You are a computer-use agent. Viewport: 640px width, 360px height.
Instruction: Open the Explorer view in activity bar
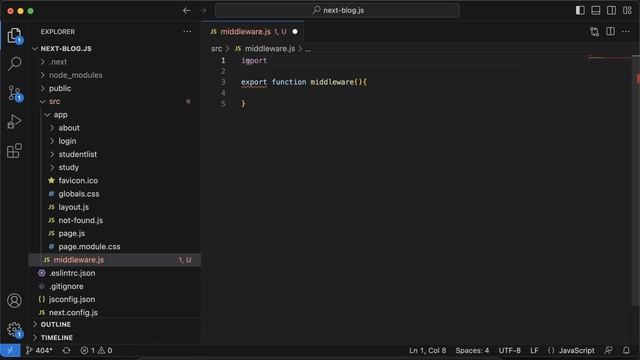coord(14,36)
